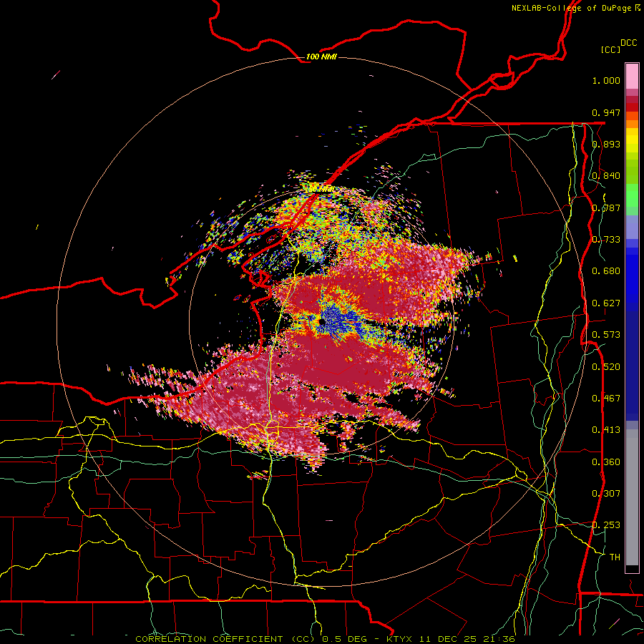The image size is (644, 644).
Task: Click the black radar site dot at center
Action: (321, 322)
